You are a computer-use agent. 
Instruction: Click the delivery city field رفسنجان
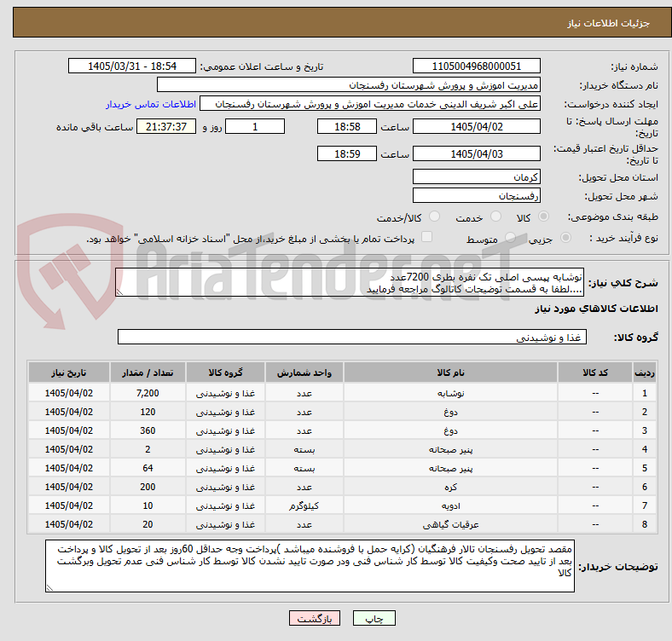coord(477,195)
